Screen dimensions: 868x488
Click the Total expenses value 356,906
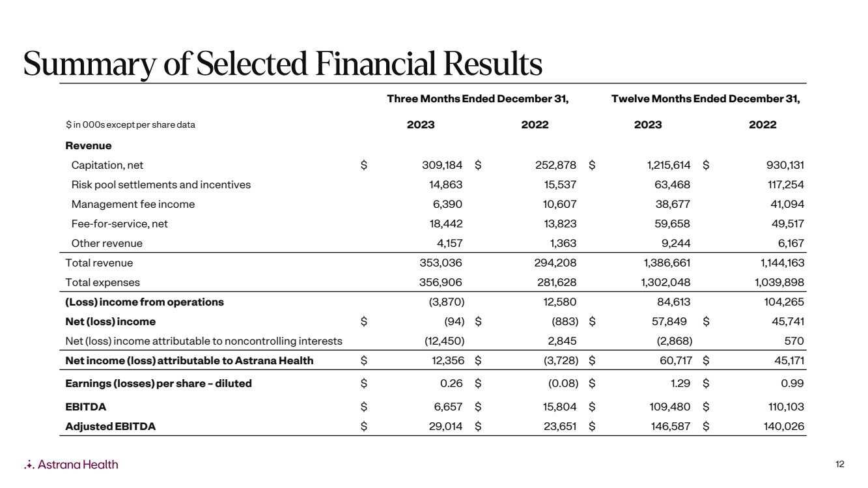pyautogui.click(x=441, y=283)
